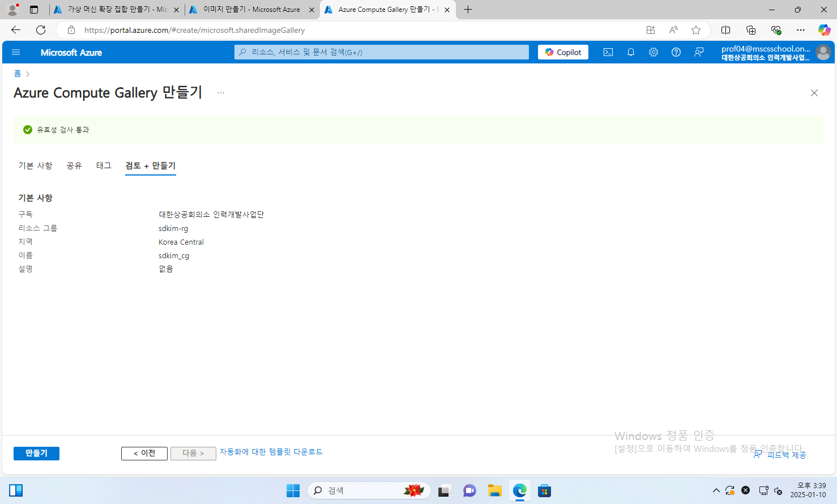Click the sdkim_cg name value
837x504 pixels.
[174, 255]
